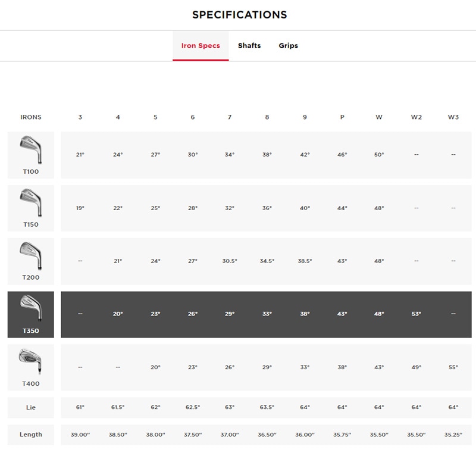Click the T400 W3 loft value 55°
This screenshot has height=456, width=476.
pos(453,367)
